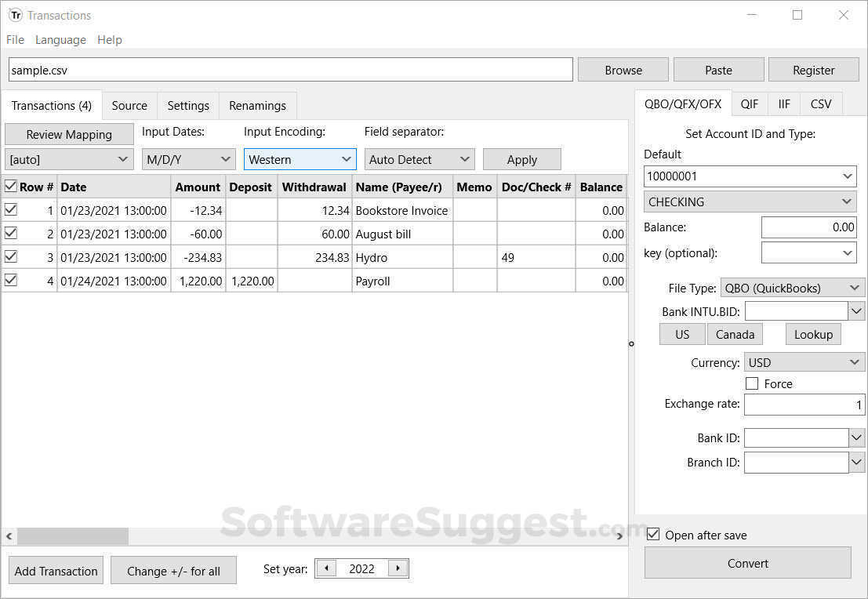
Task: Open the Bank INTU.BID dropdown arrow
Action: [x=857, y=310]
